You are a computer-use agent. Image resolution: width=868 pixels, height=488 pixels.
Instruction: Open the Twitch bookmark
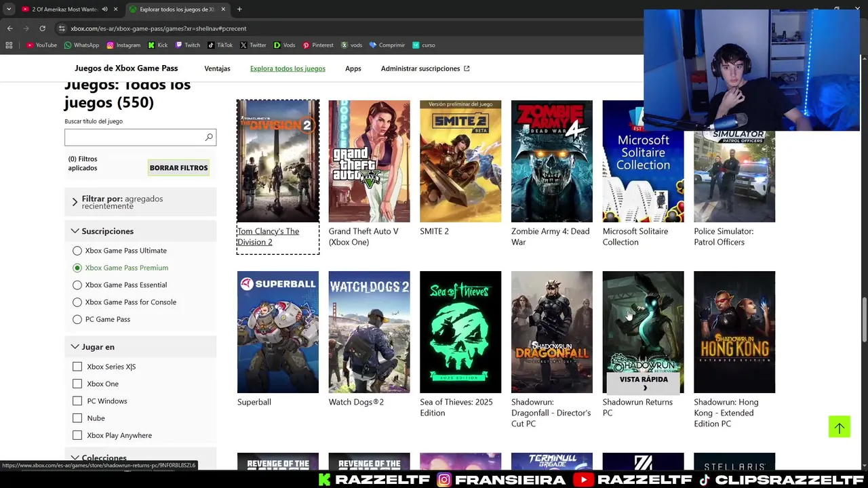[x=188, y=45]
